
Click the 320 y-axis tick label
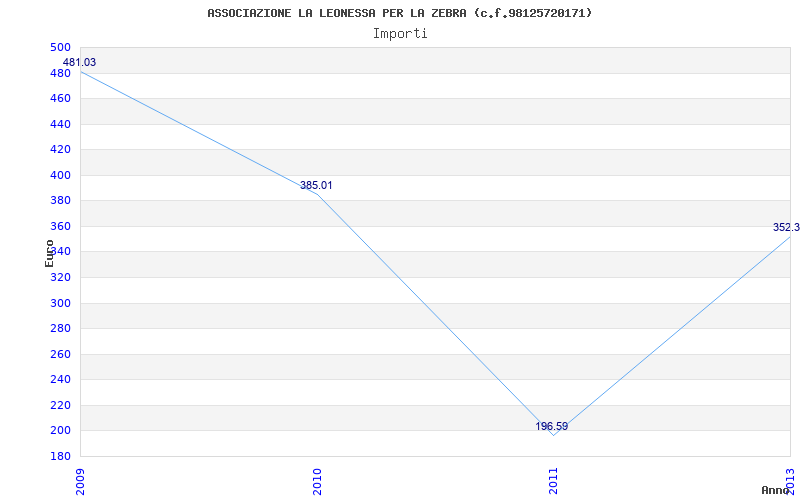(x=60, y=278)
